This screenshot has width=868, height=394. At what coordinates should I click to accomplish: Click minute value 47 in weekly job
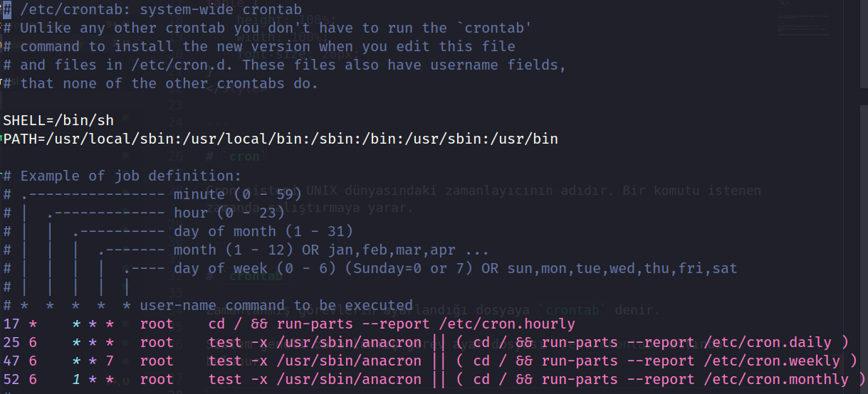[11, 361]
